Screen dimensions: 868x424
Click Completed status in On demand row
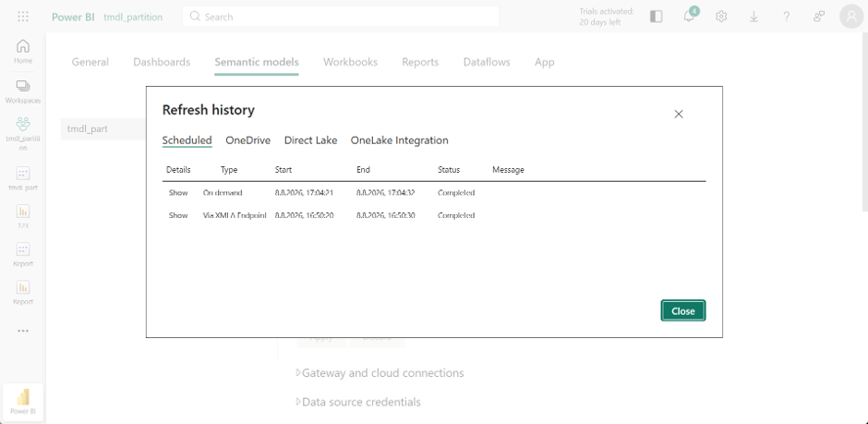[x=456, y=193]
